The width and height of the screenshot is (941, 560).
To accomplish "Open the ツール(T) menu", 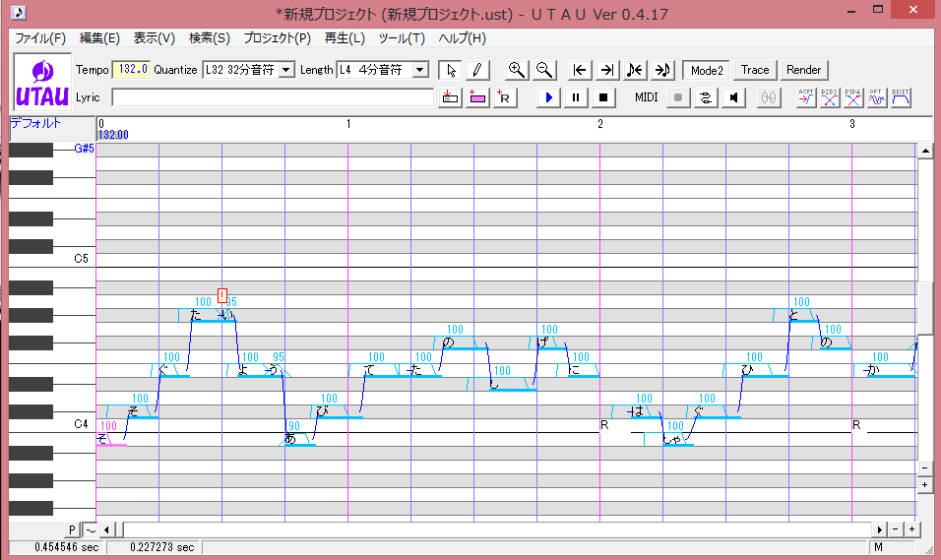I will [402, 38].
